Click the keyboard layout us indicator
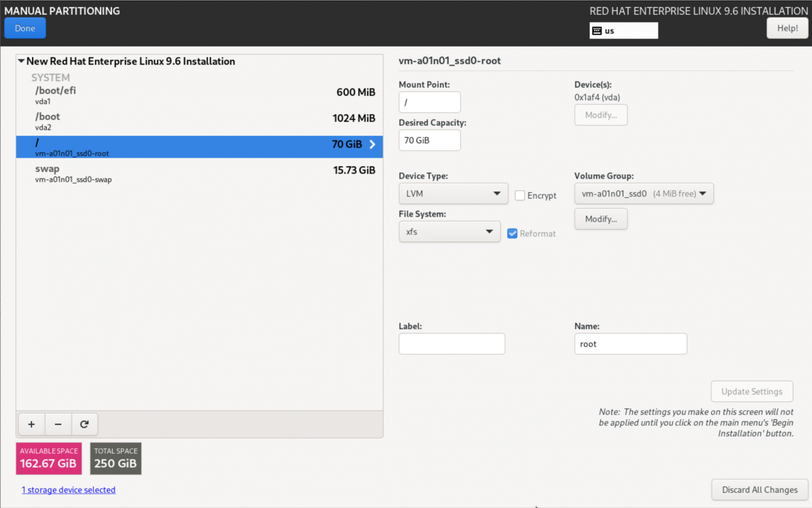812x508 pixels. [x=623, y=30]
